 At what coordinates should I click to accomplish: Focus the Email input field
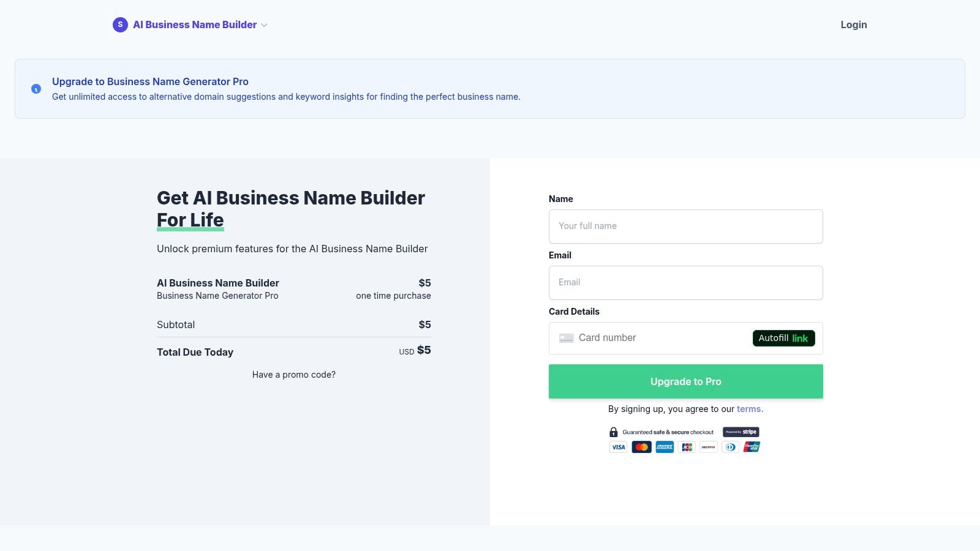685,283
